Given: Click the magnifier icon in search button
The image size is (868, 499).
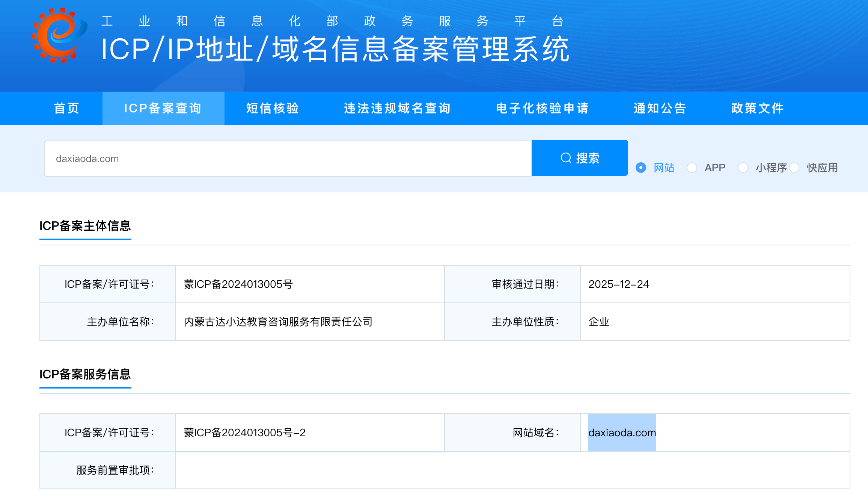Looking at the screenshot, I should [566, 158].
